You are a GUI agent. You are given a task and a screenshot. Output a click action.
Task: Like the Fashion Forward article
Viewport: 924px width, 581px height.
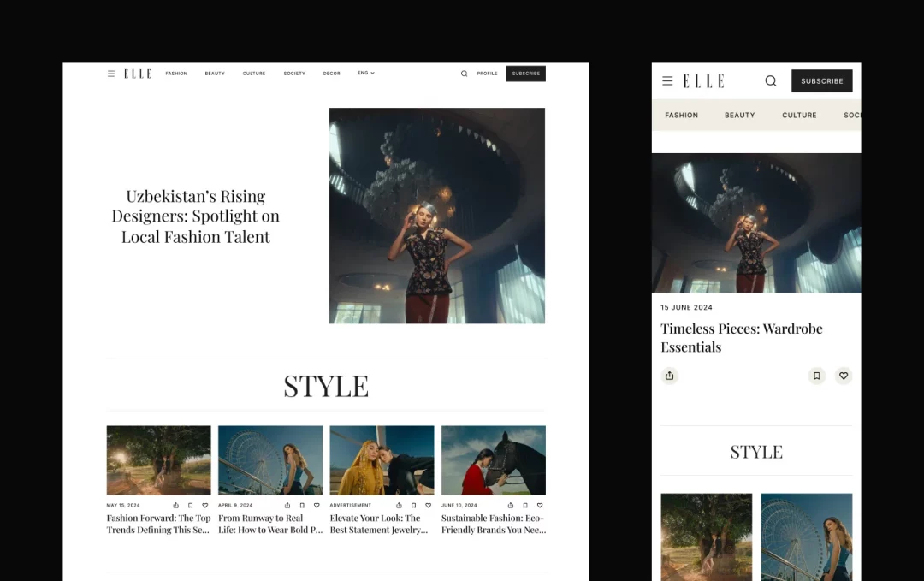(205, 505)
